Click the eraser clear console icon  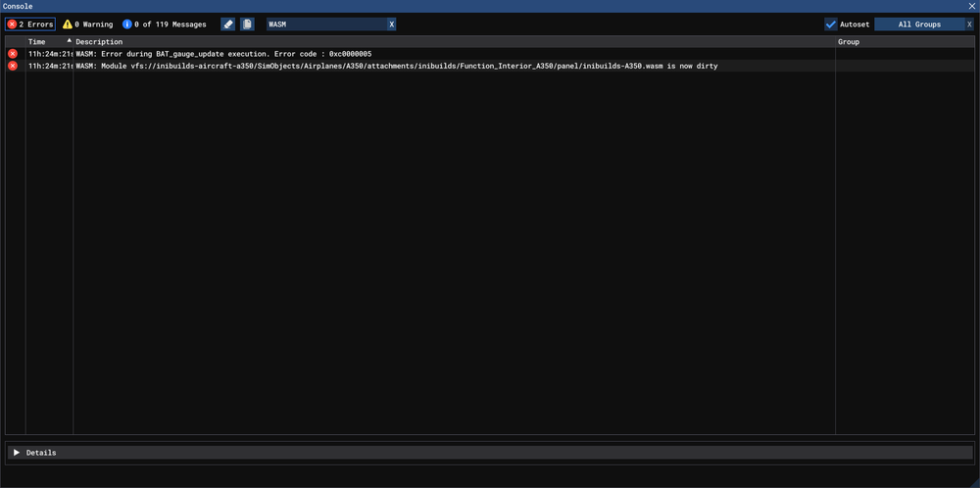(x=227, y=24)
